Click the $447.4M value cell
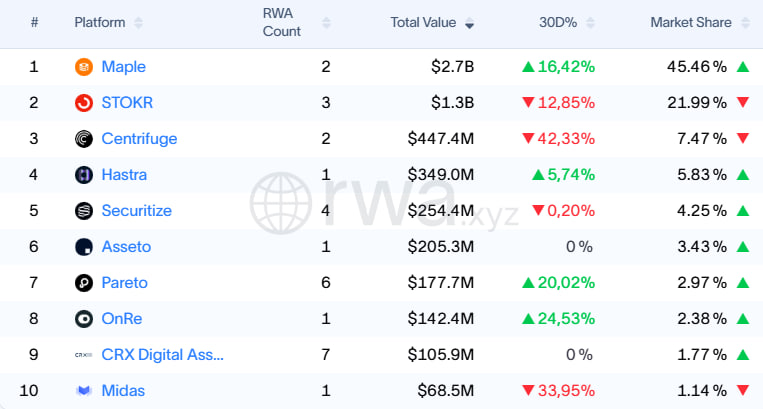 (x=441, y=139)
